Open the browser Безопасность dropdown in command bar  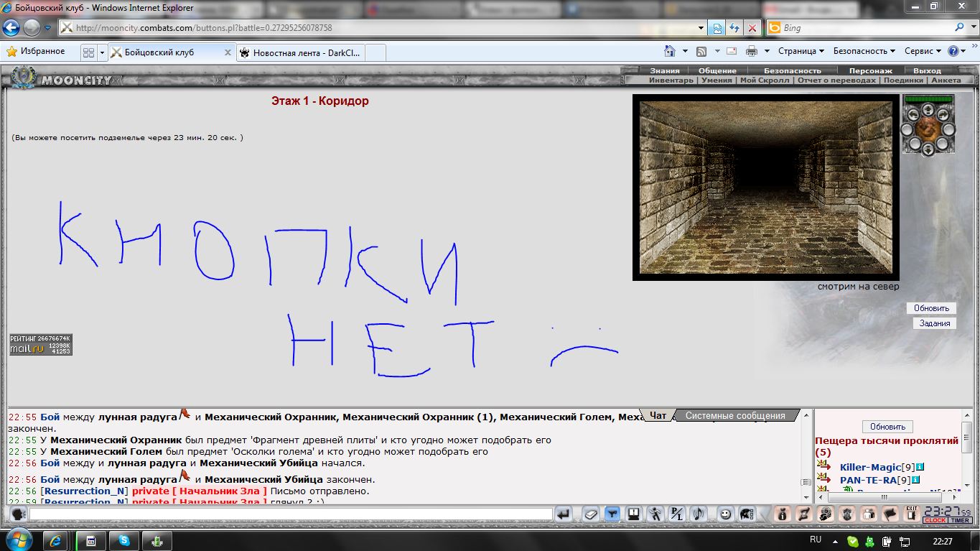tap(864, 51)
